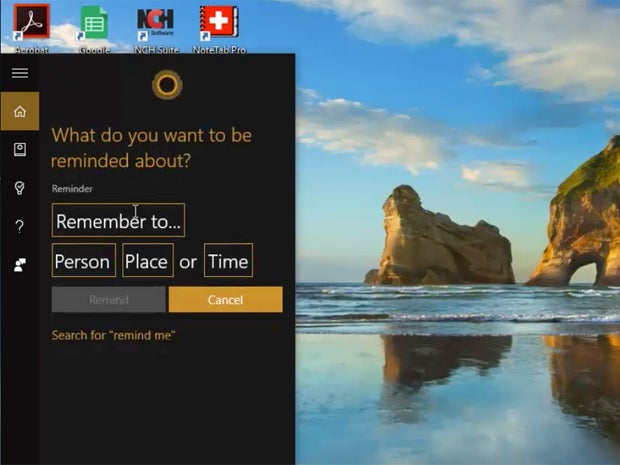Choose the Time reminder option
Screen dimensions: 620x465
coord(229,261)
